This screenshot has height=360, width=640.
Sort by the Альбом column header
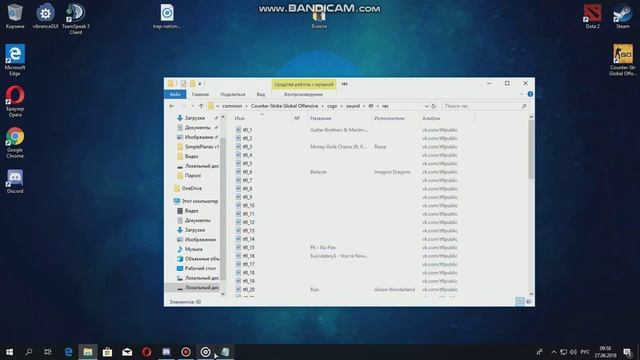coord(431,118)
